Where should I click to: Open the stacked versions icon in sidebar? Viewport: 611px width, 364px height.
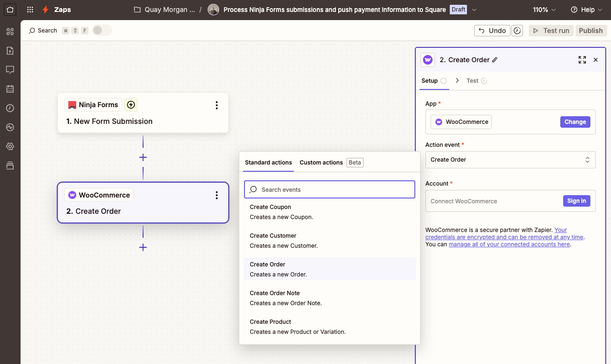[x=10, y=165]
